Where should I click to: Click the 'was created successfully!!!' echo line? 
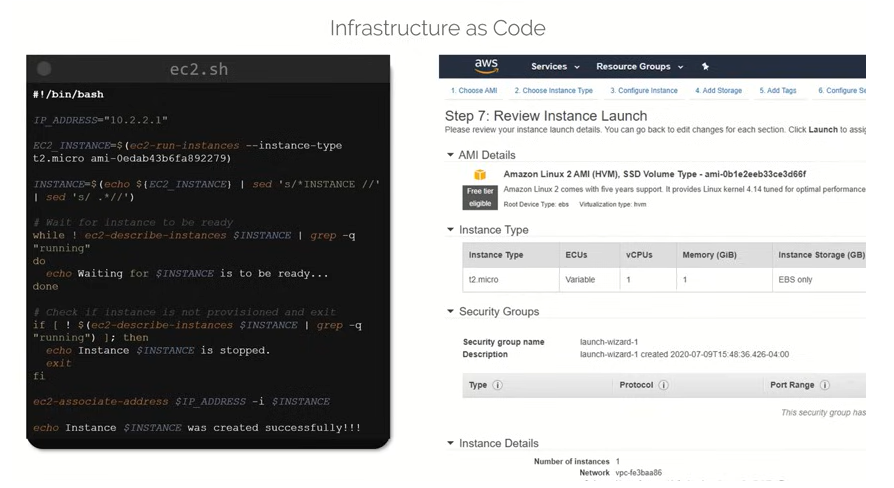tap(197, 428)
